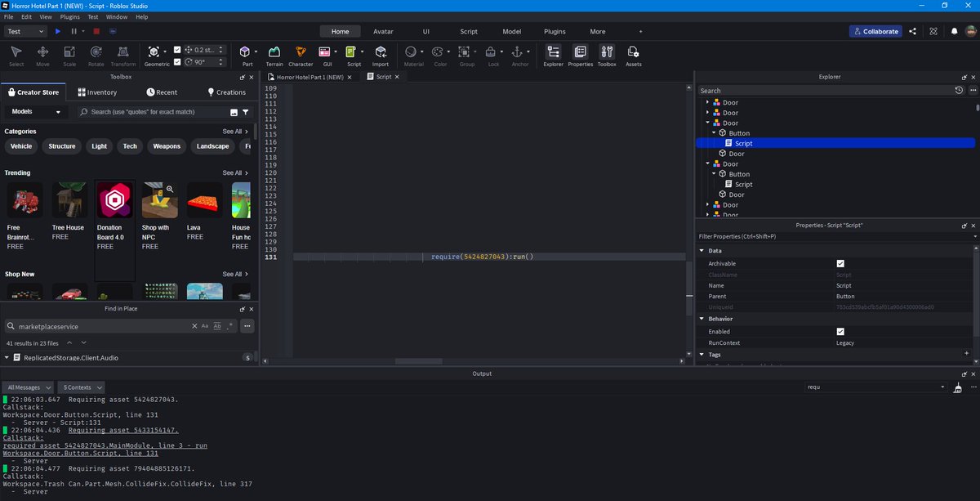Screen dimensions: 980x501
Task: Select the Vehicle category chip
Action: [21, 146]
